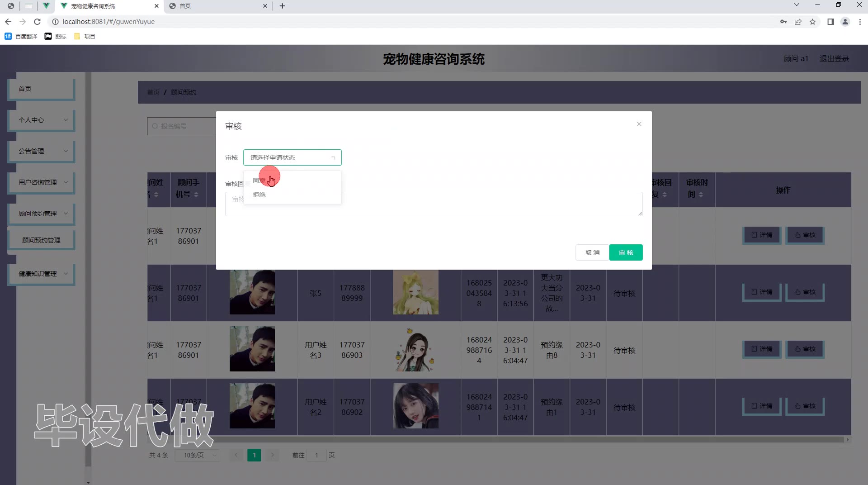
Task: Go forward using the browser forward arrow
Action: click(x=23, y=22)
